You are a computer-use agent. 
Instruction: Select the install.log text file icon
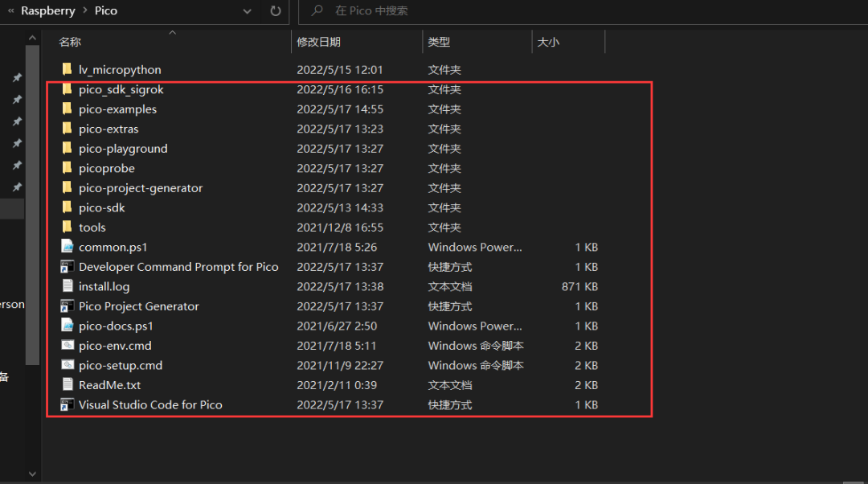pos(67,285)
